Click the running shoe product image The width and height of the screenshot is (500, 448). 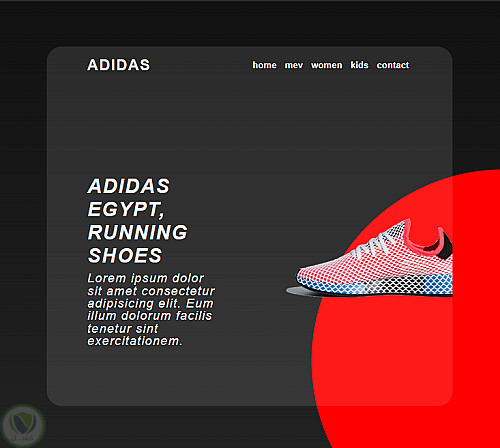point(369,258)
